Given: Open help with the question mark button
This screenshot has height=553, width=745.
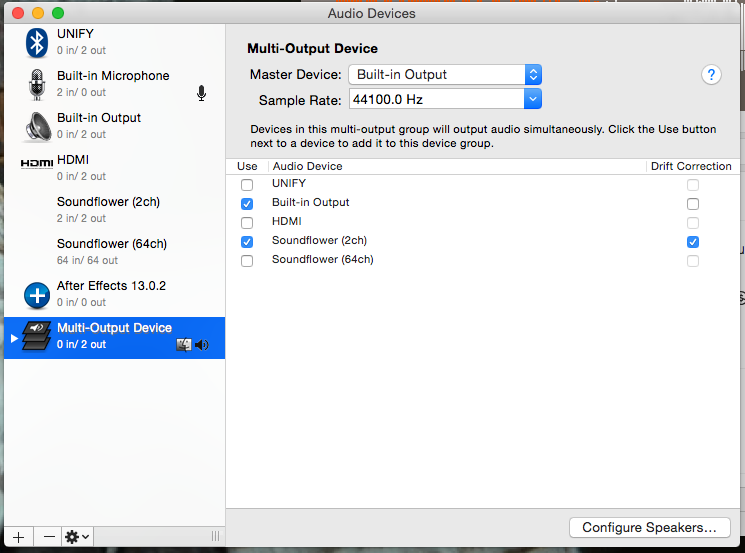Looking at the screenshot, I should pyautogui.click(x=711, y=75).
